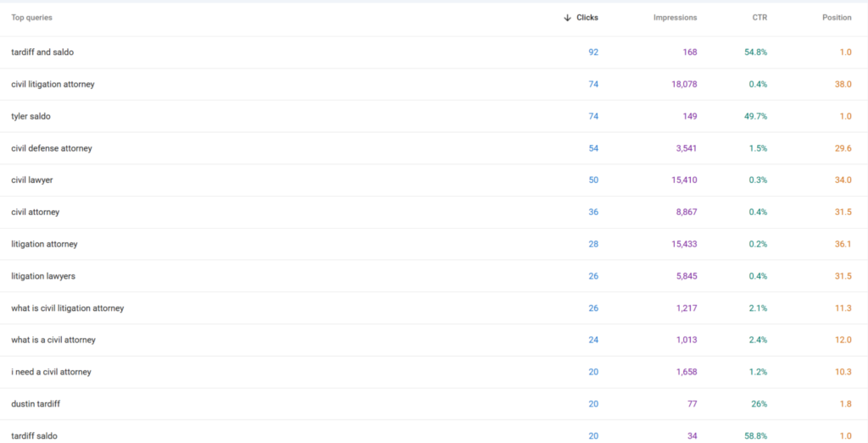Image resolution: width=868 pixels, height=443 pixels.
Task: Click the 77 impressions value
Action: pyautogui.click(x=692, y=404)
